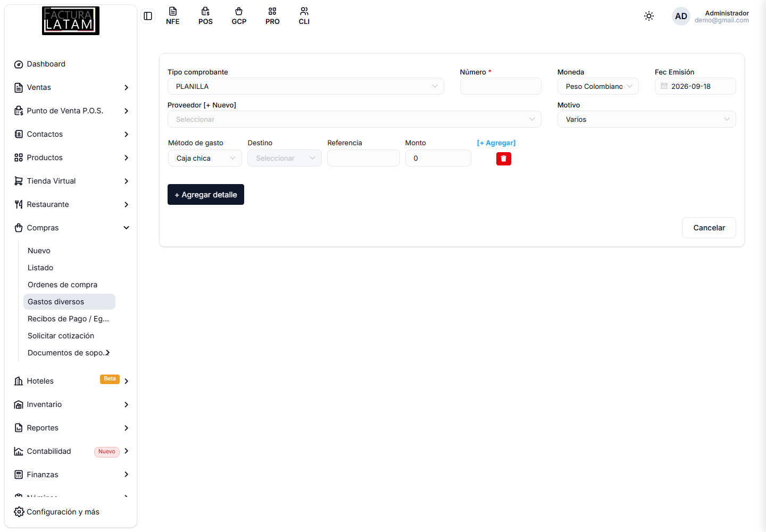
Task: Expand the Hoteles Beta menu
Action: 71,381
